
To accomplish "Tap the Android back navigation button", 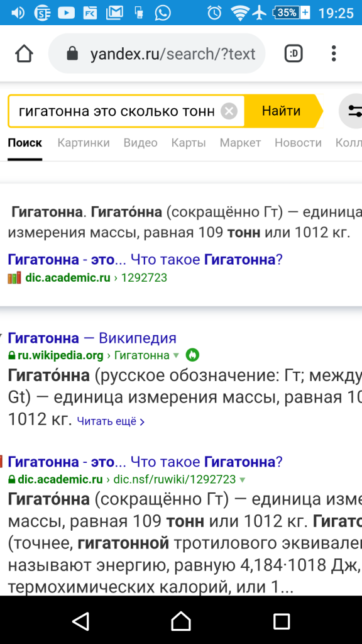I will pyautogui.click(x=80, y=621).
